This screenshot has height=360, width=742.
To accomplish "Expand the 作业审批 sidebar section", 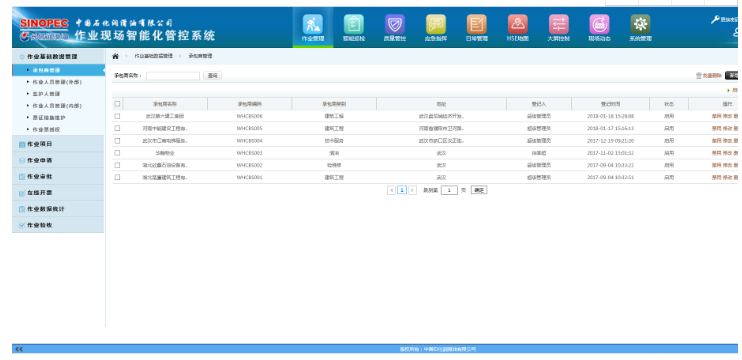I will 58,176.
